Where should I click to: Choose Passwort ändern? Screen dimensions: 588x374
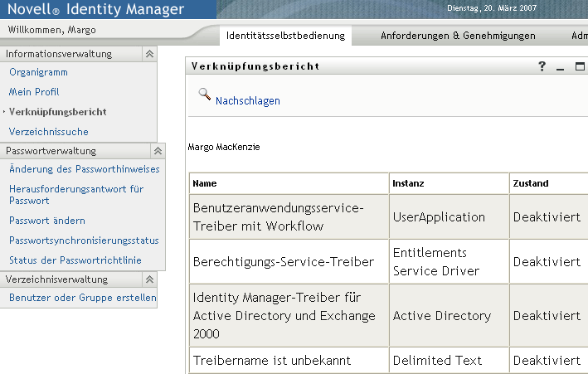(47, 221)
